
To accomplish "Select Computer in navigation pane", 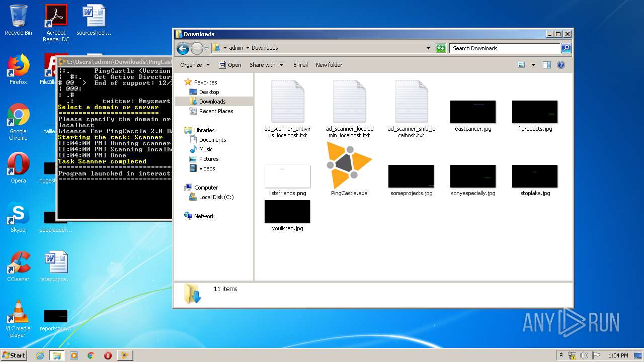I will click(x=206, y=188).
